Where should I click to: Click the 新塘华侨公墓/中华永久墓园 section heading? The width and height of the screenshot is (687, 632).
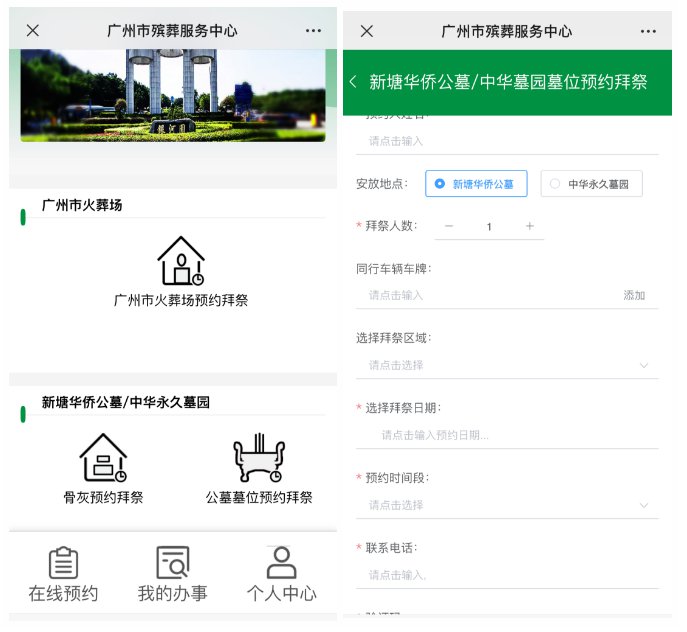click(x=126, y=402)
